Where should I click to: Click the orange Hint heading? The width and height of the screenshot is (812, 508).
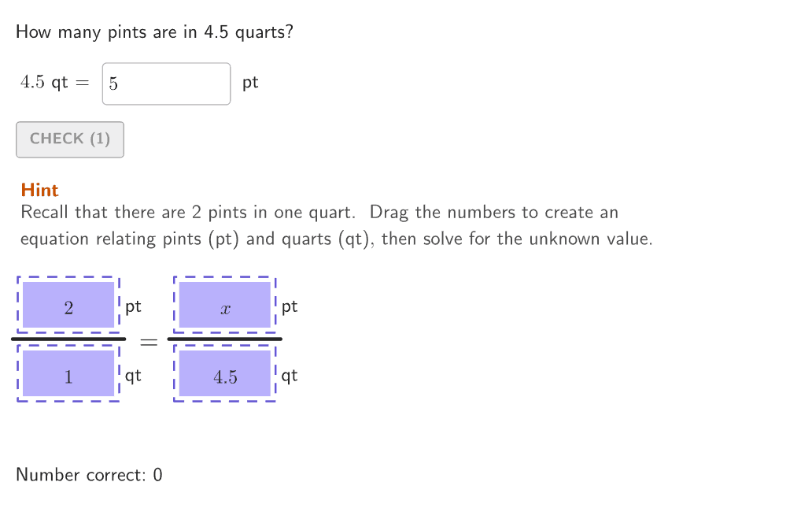click(39, 190)
